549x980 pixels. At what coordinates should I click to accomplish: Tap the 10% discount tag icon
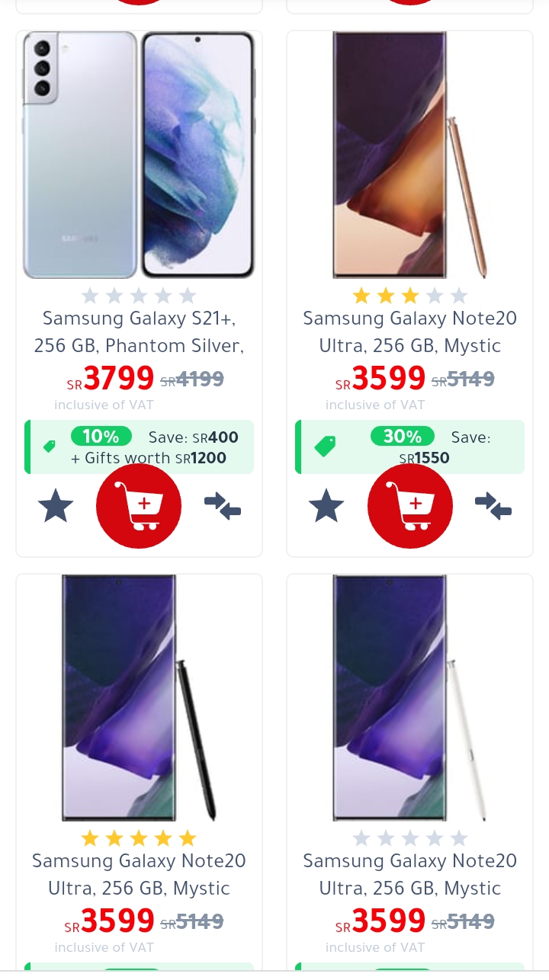[50, 447]
